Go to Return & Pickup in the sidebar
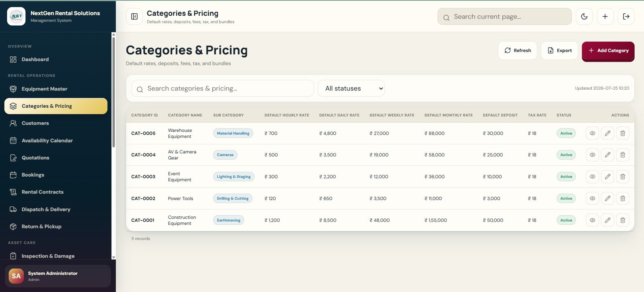This screenshot has width=644, height=292. tap(56, 226)
